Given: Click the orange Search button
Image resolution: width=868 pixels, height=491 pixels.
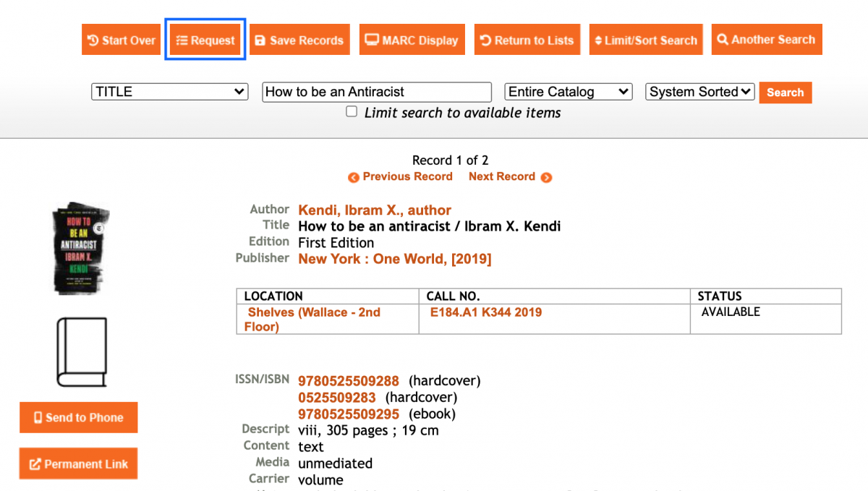Looking at the screenshot, I should (785, 93).
